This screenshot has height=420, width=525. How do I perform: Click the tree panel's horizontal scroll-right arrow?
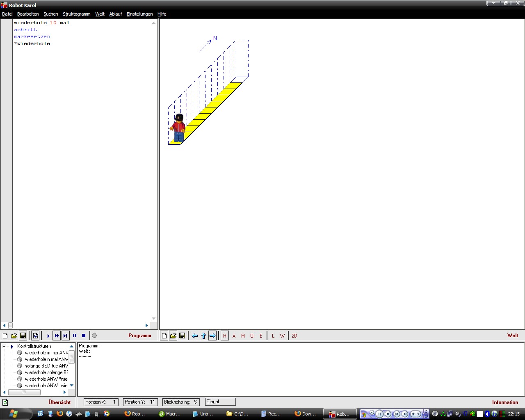tap(64, 393)
